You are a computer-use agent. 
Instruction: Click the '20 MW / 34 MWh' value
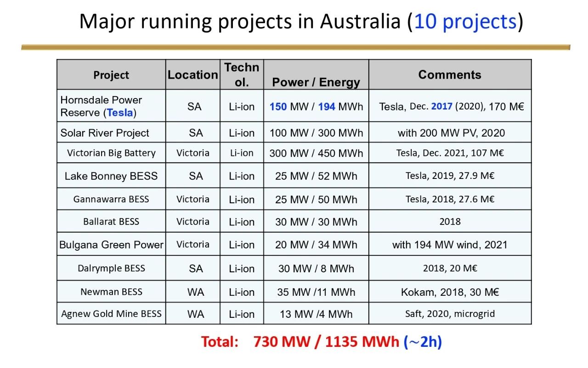point(316,245)
